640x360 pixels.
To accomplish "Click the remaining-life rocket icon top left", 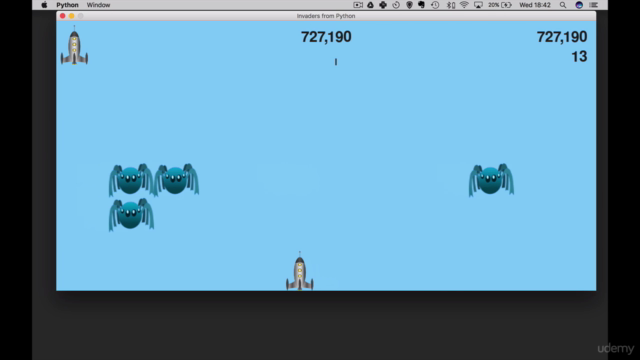I will click(x=74, y=45).
